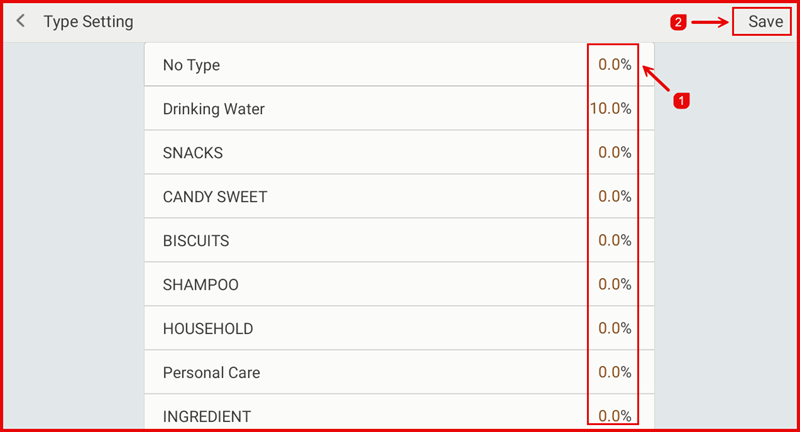Image resolution: width=800 pixels, height=432 pixels.
Task: Select the CANDY SWEET row label
Action: click(x=215, y=197)
